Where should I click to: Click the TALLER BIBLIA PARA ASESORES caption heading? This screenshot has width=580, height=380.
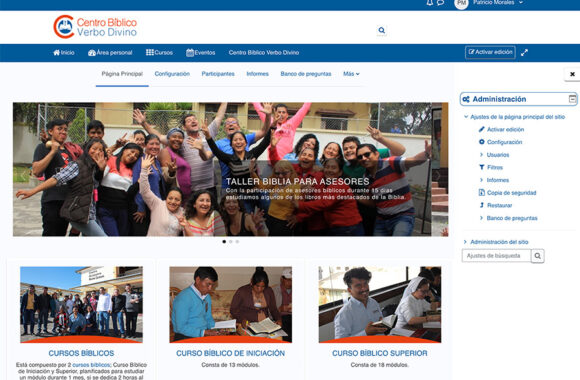point(297,181)
